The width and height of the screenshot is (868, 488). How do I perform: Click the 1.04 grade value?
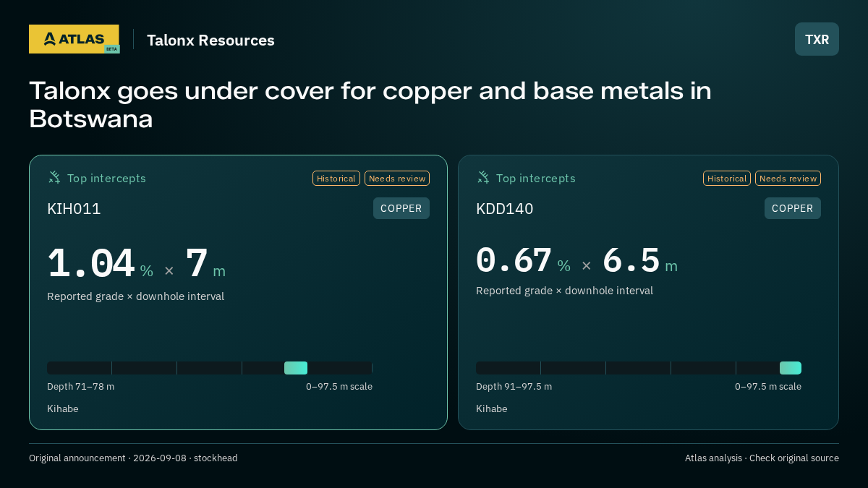coord(91,264)
